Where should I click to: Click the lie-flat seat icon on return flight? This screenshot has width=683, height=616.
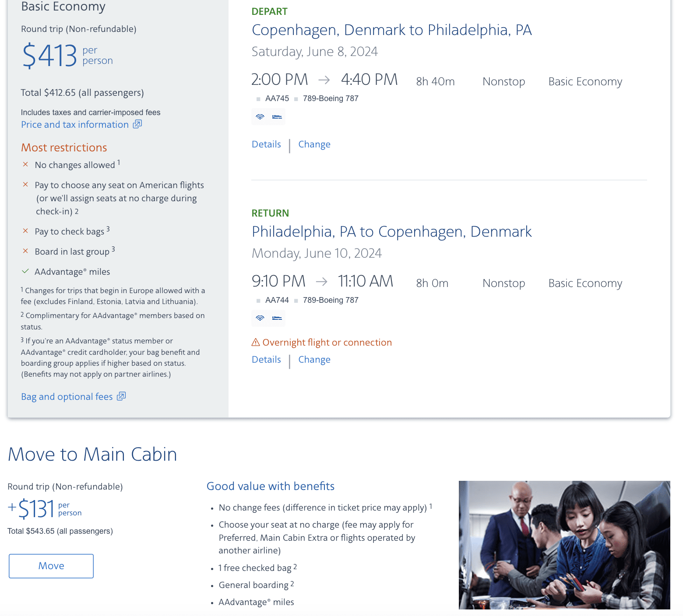tap(277, 318)
